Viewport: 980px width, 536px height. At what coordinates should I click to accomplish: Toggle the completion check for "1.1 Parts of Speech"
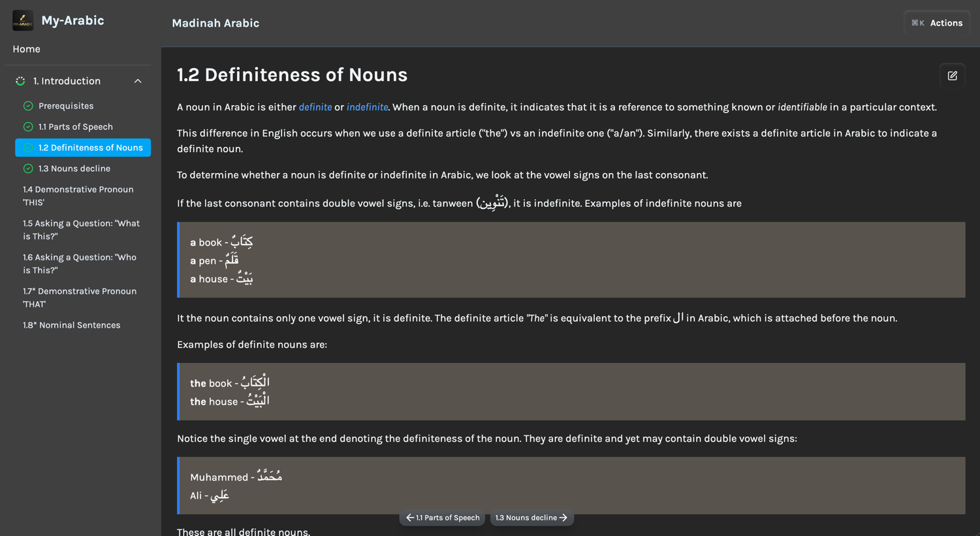[27, 126]
